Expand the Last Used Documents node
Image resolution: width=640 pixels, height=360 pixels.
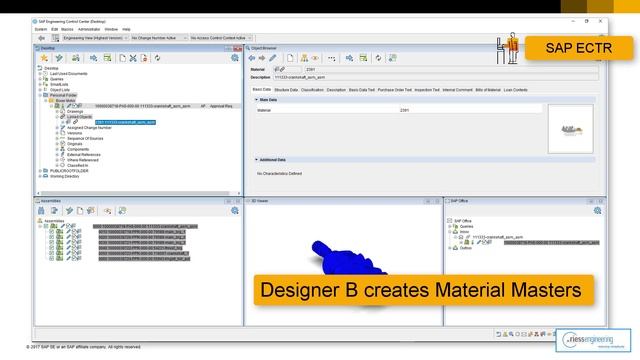(40, 74)
